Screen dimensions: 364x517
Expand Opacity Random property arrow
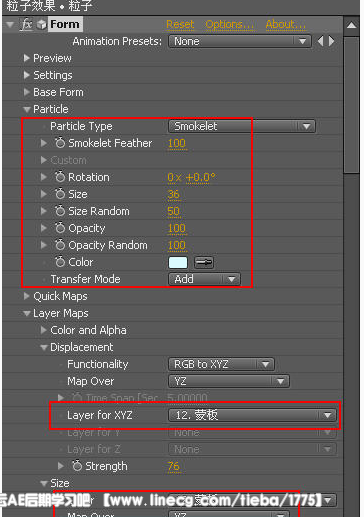click(44, 245)
